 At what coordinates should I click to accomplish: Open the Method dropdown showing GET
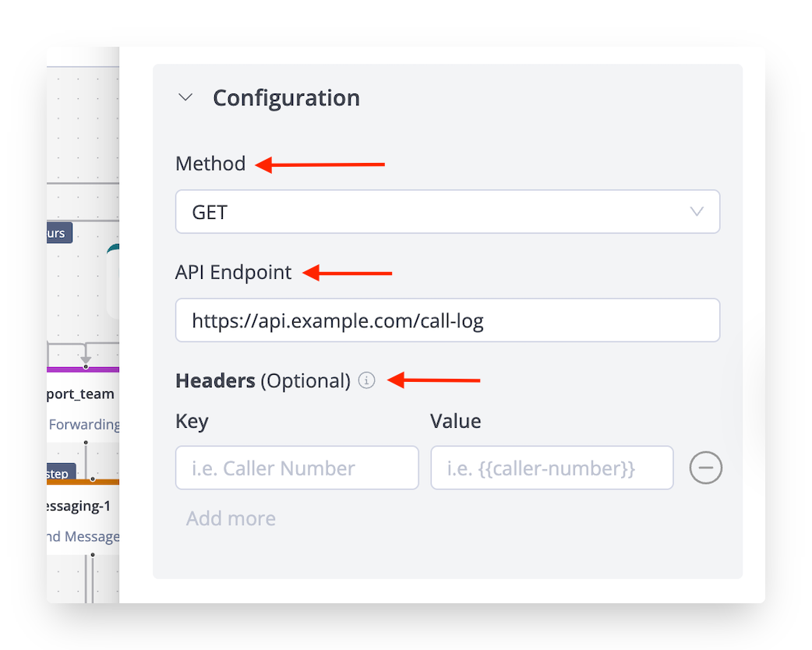pyautogui.click(x=447, y=212)
